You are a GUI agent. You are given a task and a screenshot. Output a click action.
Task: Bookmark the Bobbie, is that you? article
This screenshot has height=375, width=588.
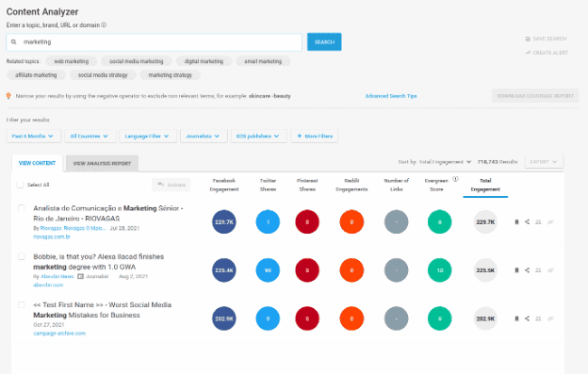[516, 270]
